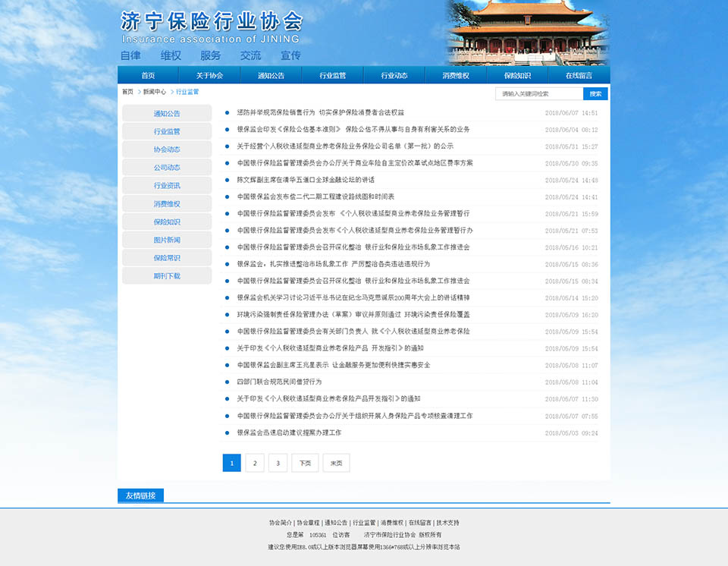Select 通知公告 in the top navigation bar
728x566 pixels.
click(x=271, y=75)
